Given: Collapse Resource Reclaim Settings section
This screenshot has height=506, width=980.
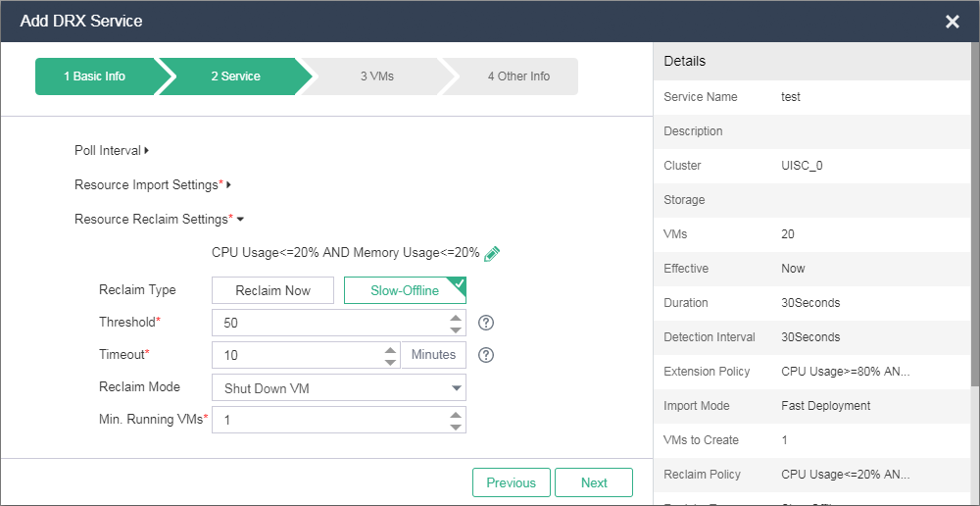Looking at the screenshot, I should tap(159, 220).
